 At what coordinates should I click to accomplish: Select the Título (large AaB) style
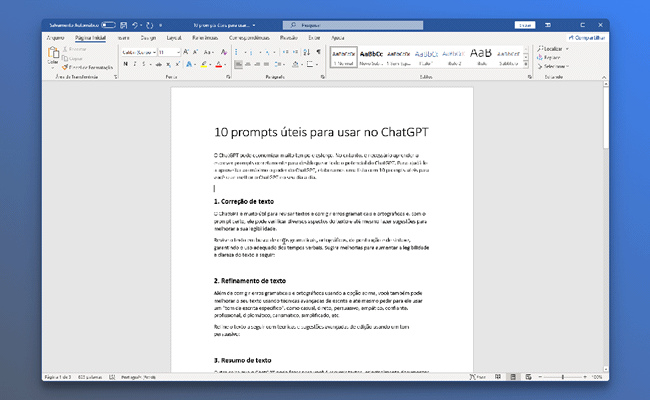click(x=481, y=57)
